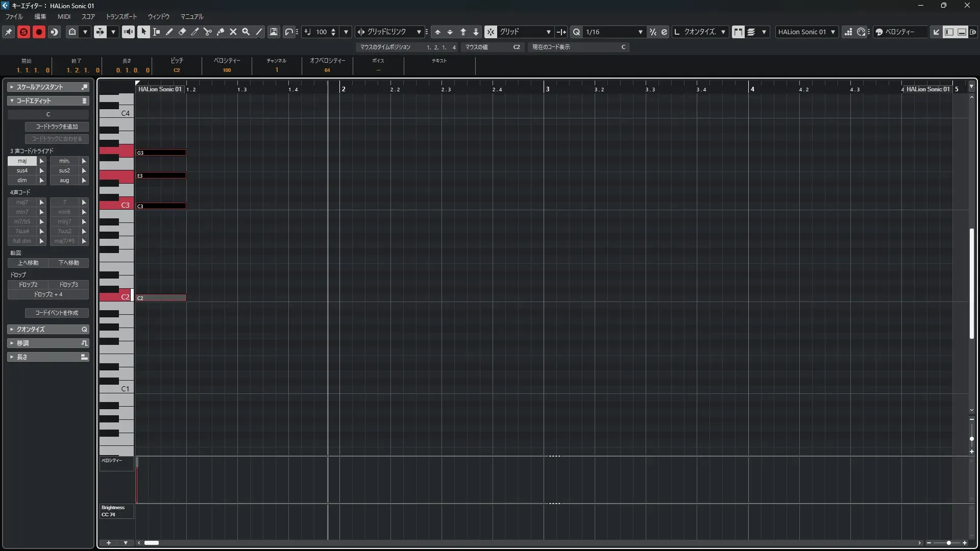Select the Mute X tool

click(x=233, y=32)
